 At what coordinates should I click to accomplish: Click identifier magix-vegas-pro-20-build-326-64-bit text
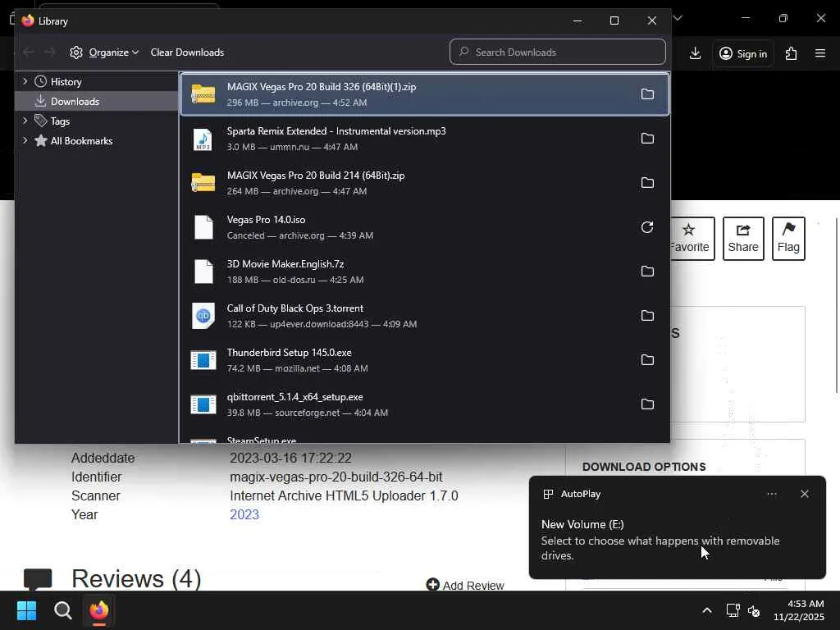click(x=336, y=477)
